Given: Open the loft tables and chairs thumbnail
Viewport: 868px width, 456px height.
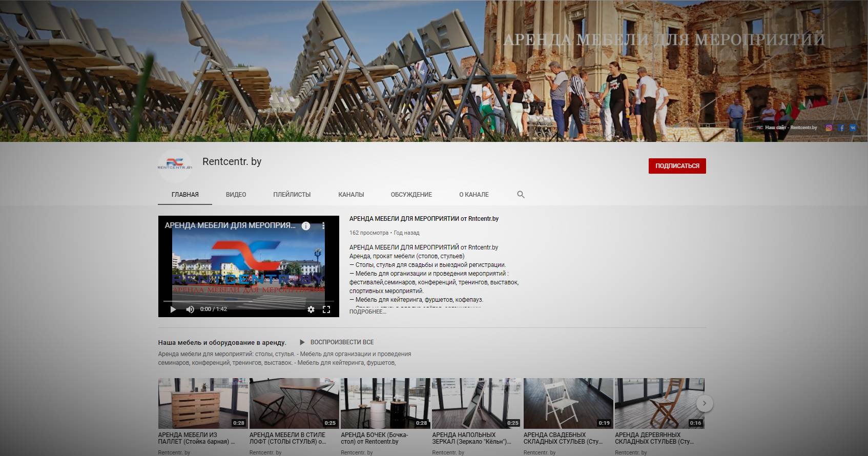Looking at the screenshot, I should tap(294, 404).
